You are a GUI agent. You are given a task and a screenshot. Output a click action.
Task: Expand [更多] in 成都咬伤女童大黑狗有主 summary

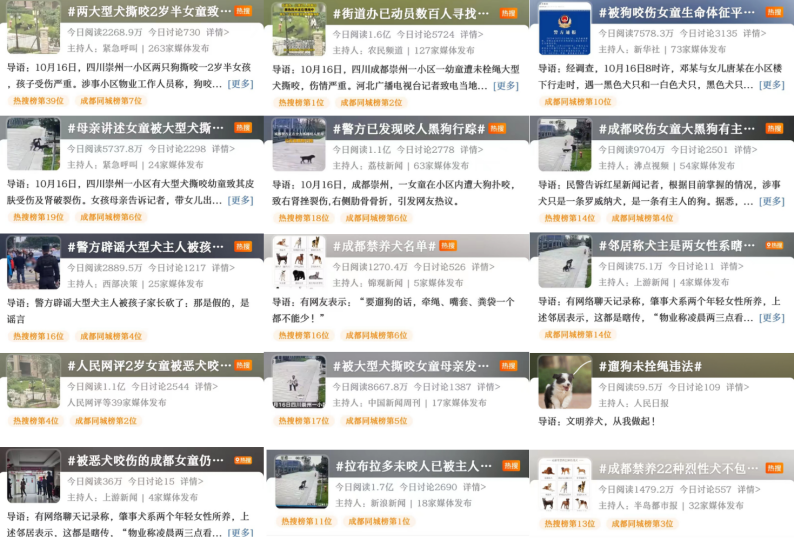pyautogui.click(x=772, y=201)
